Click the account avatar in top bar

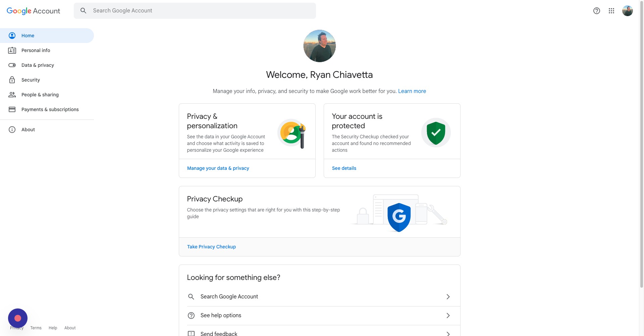click(x=627, y=11)
